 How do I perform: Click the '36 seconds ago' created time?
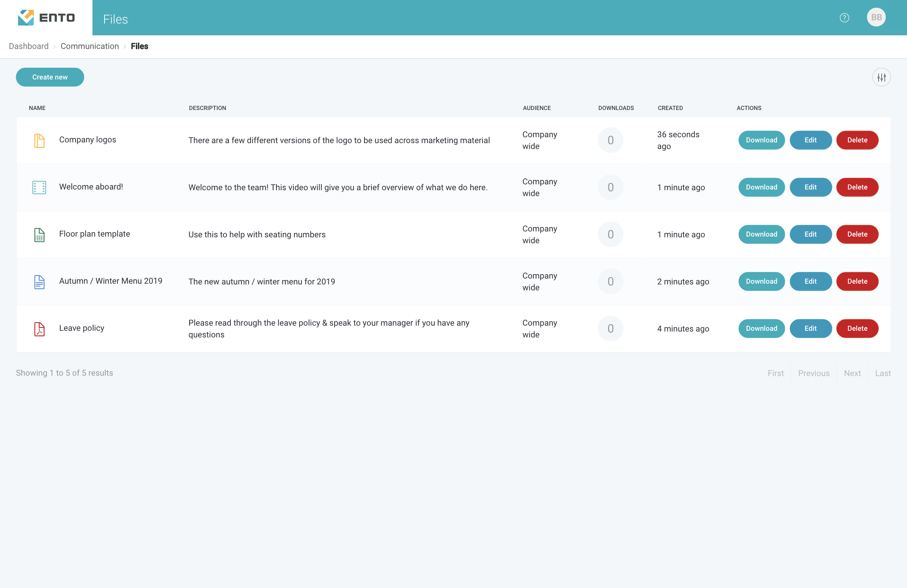678,140
